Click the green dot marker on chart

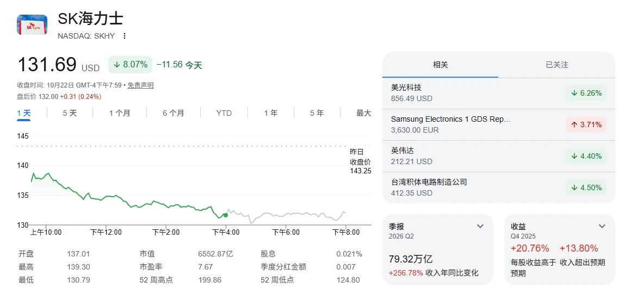click(225, 215)
